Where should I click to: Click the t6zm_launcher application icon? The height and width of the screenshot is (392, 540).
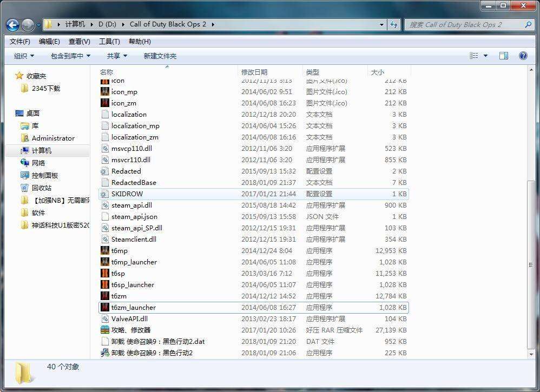[x=104, y=307]
